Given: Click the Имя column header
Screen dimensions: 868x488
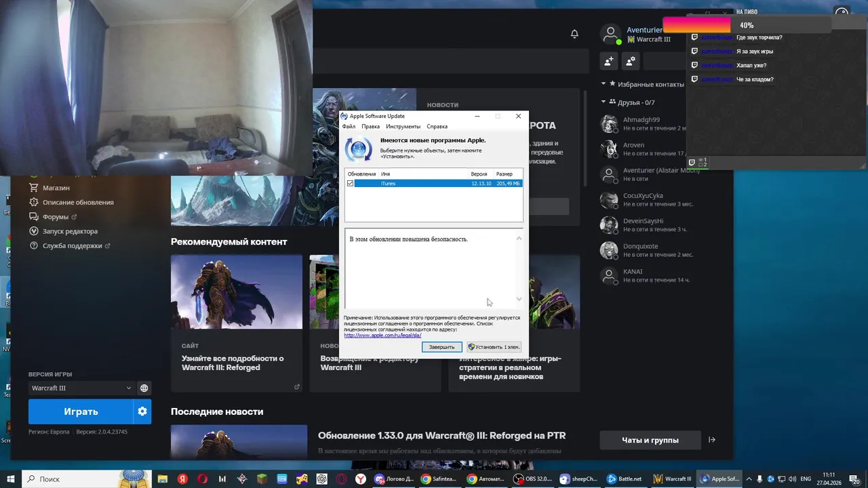Looking at the screenshot, I should point(385,174).
